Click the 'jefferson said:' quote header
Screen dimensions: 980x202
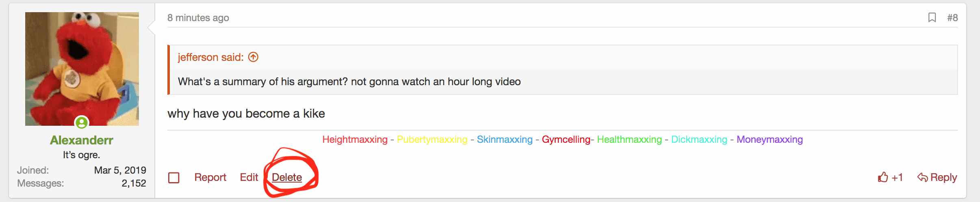210,57
